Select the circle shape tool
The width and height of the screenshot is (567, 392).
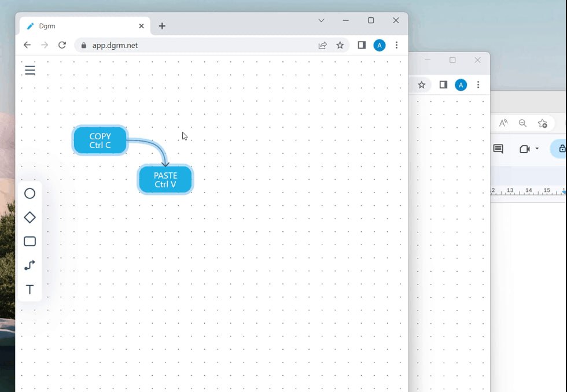30,193
